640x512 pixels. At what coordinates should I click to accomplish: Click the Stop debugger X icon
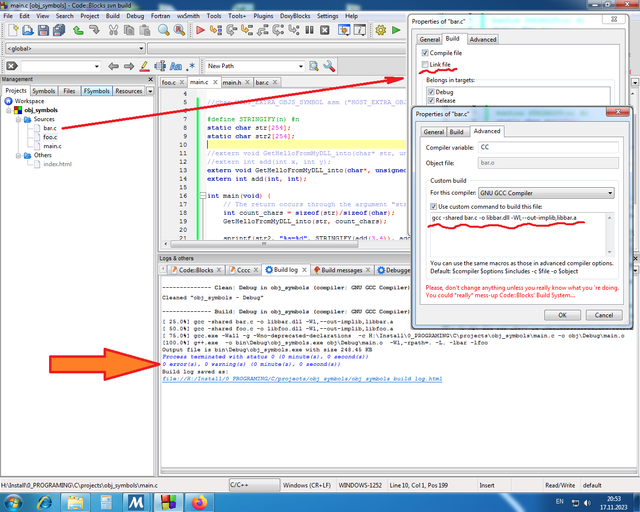[325, 30]
